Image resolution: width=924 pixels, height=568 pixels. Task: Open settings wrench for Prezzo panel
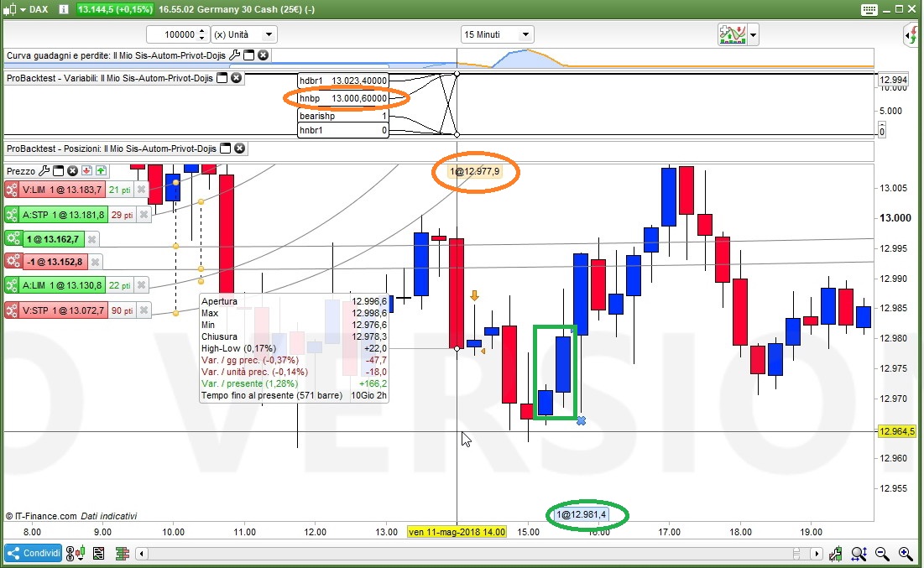click(x=44, y=171)
